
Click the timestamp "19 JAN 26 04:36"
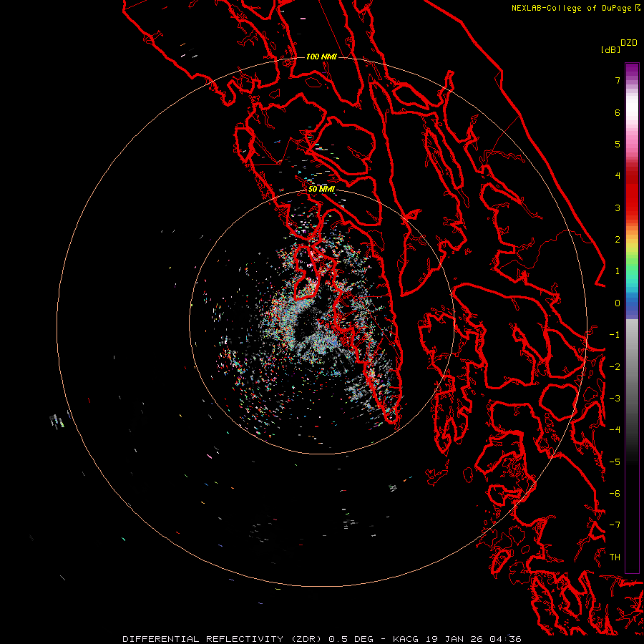tap(474, 639)
